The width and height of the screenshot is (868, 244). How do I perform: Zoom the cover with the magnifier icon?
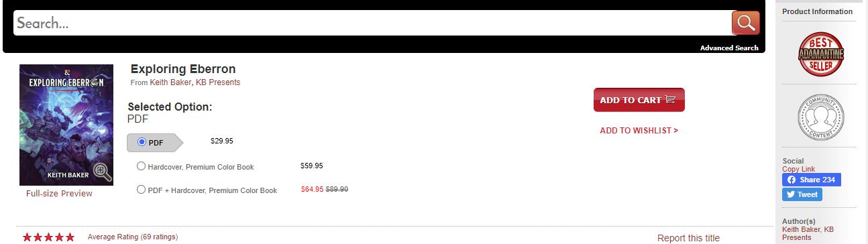(x=103, y=172)
